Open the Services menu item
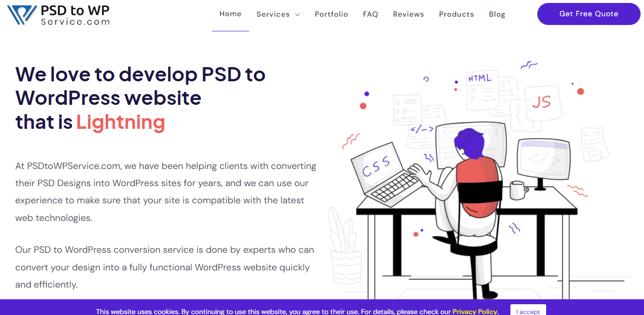Screen dimensions: 644x315 pyautogui.click(x=273, y=14)
